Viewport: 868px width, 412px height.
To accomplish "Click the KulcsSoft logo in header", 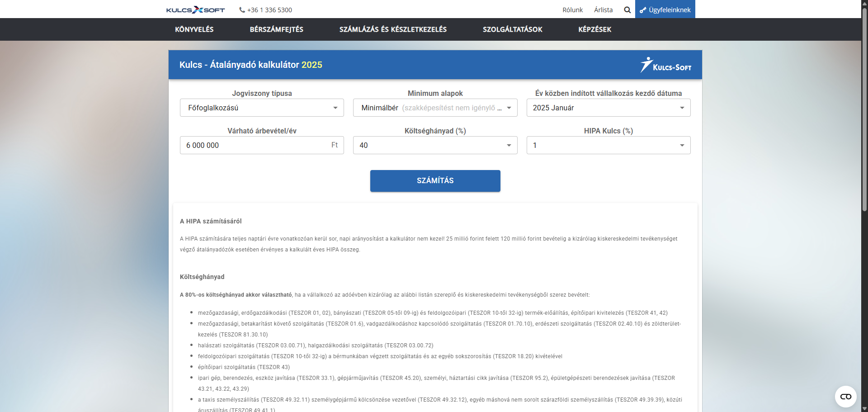I will click(195, 9).
